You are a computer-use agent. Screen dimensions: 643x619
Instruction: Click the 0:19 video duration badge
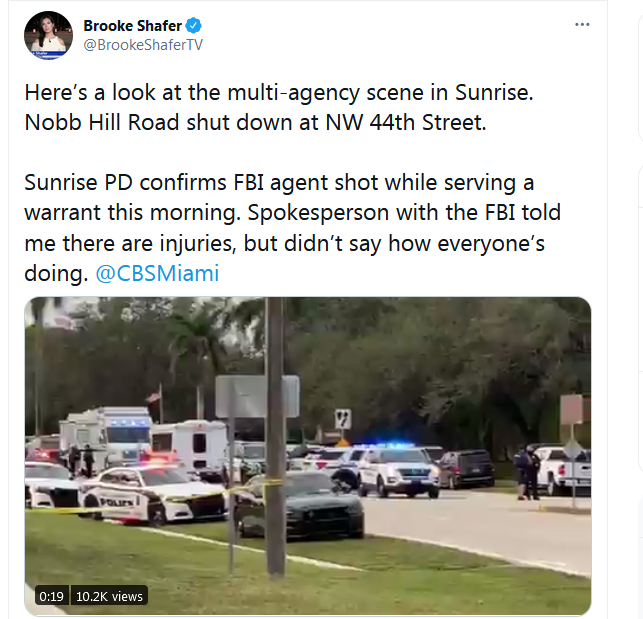pos(51,596)
